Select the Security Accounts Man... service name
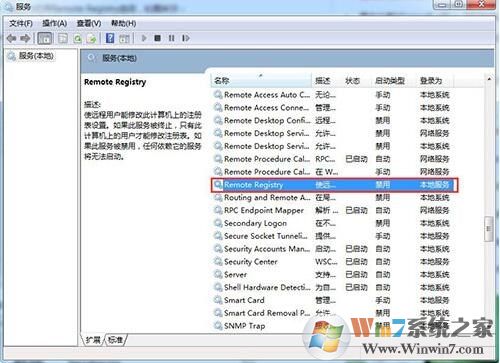This screenshot has width=500, height=363. coord(267,249)
